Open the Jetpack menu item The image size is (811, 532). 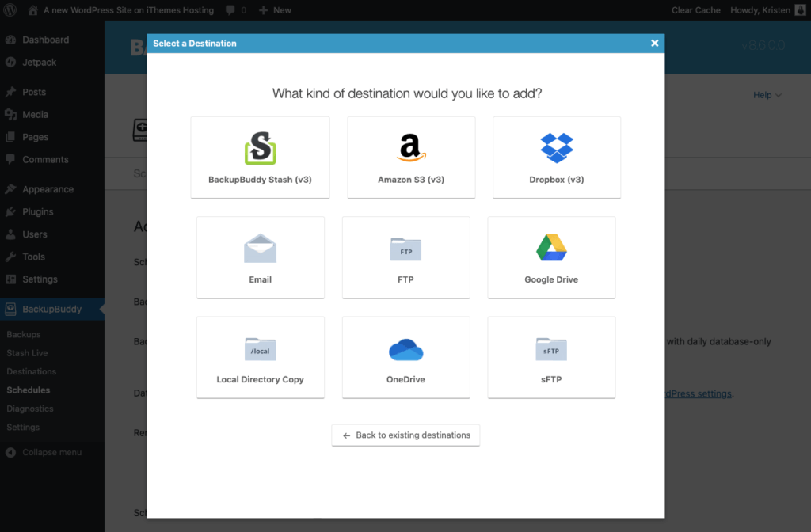[x=40, y=62]
